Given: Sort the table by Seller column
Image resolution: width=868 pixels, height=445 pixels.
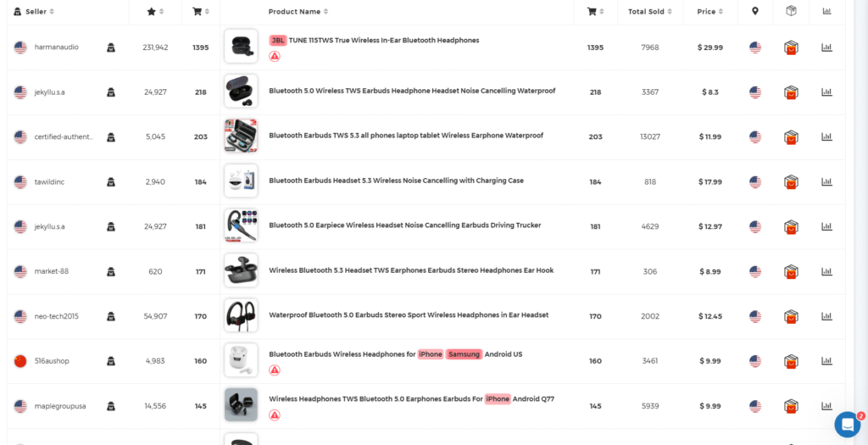Looking at the screenshot, I should coord(36,12).
